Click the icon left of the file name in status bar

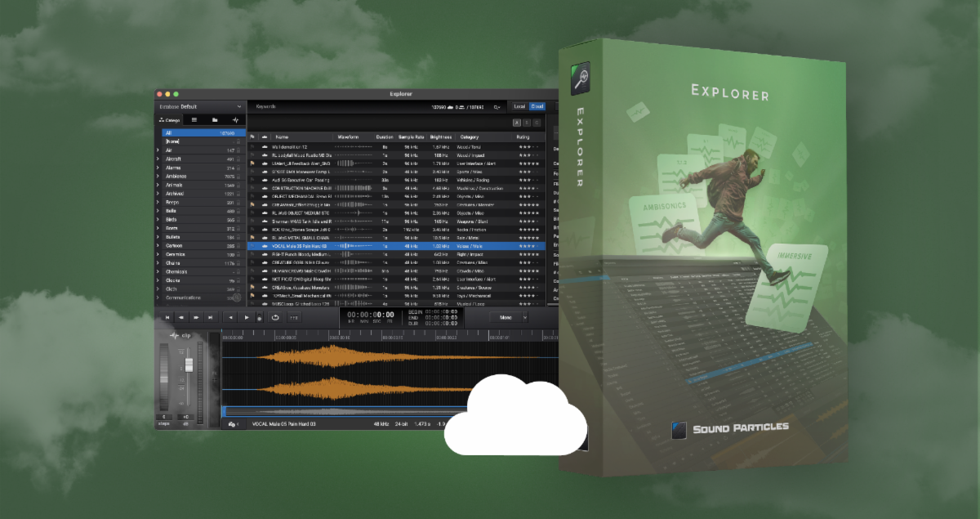[x=232, y=424]
